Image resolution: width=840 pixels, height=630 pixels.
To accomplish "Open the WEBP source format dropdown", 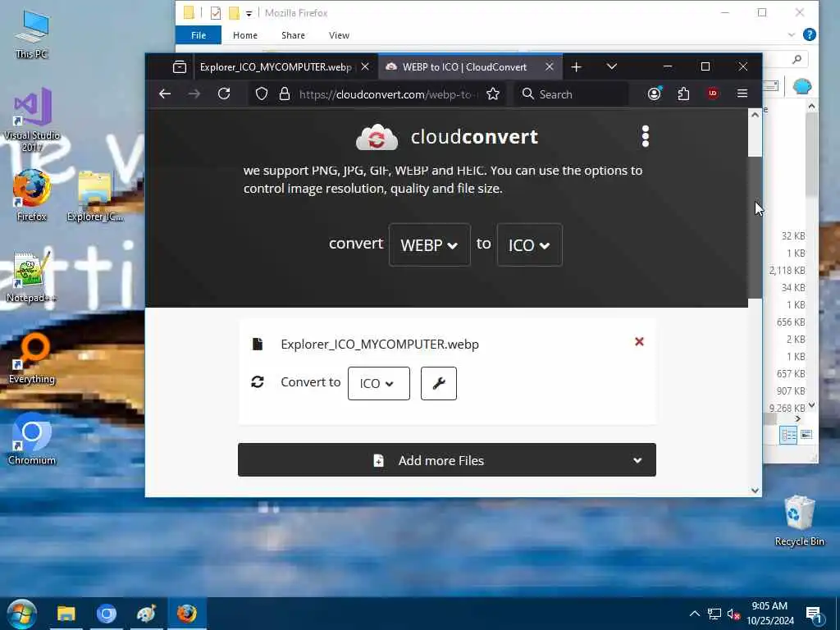I will point(430,244).
